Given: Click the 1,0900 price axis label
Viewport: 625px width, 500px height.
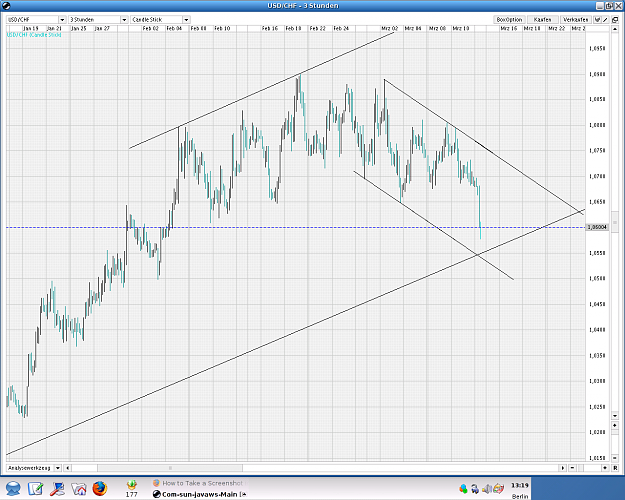Looking at the screenshot, I should 597,74.
